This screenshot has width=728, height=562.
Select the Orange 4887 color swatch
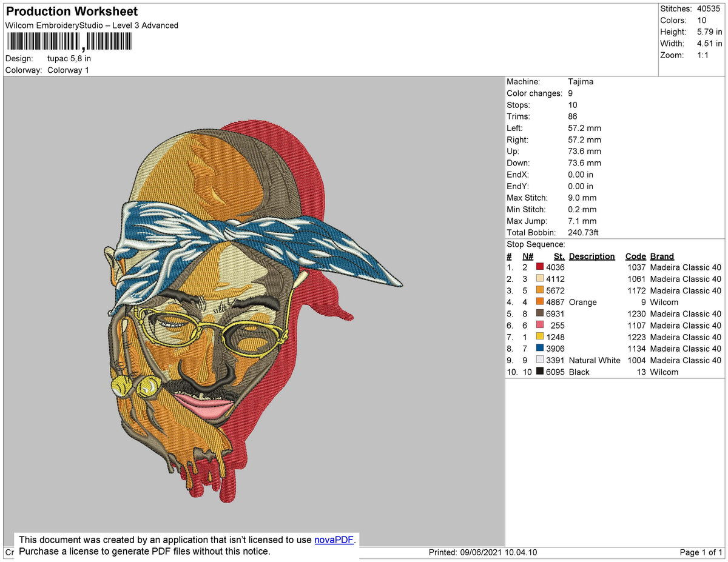click(x=539, y=302)
